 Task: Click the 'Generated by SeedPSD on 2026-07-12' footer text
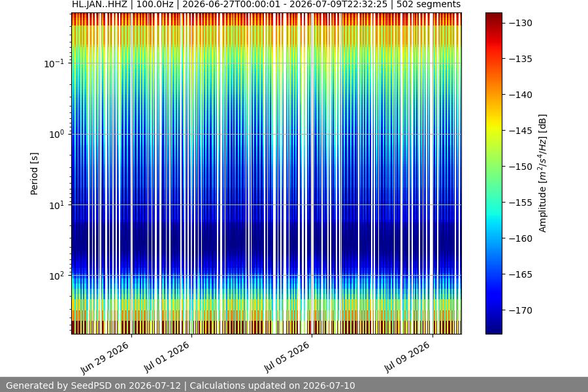[x=93, y=385]
